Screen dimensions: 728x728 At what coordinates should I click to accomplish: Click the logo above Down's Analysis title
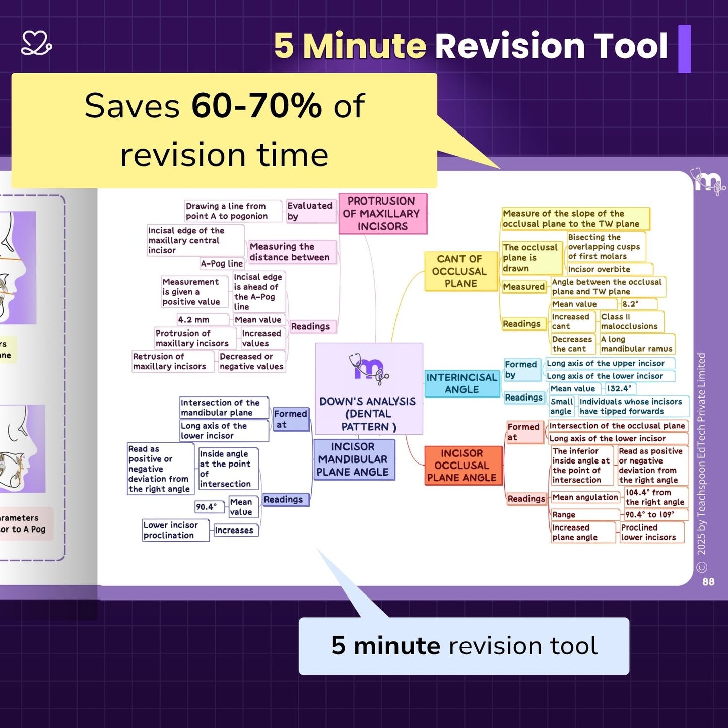coord(369,367)
